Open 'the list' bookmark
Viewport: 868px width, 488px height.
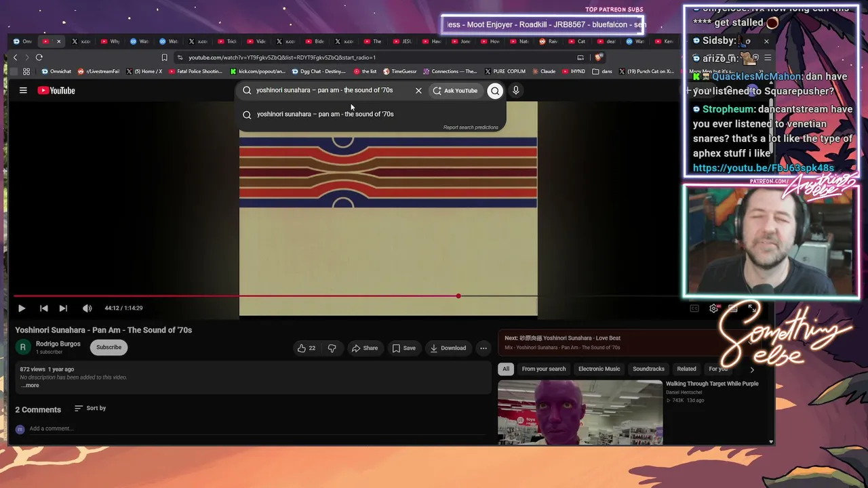pos(366,71)
